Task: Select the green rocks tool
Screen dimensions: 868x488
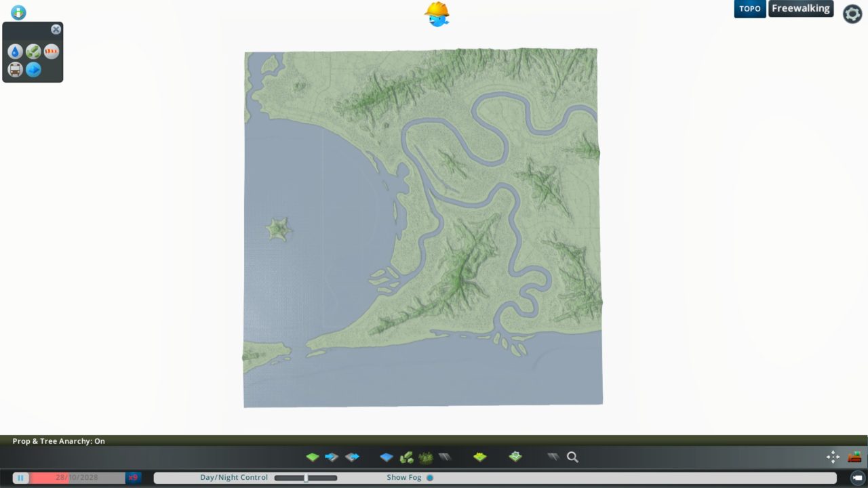Action: (406, 457)
